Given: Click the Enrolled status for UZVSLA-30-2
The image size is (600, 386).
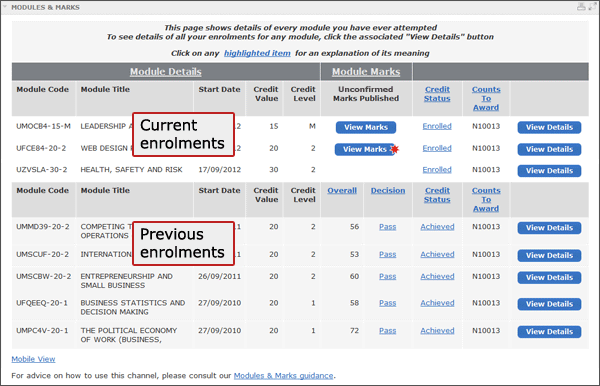Looking at the screenshot, I should tap(437, 169).
